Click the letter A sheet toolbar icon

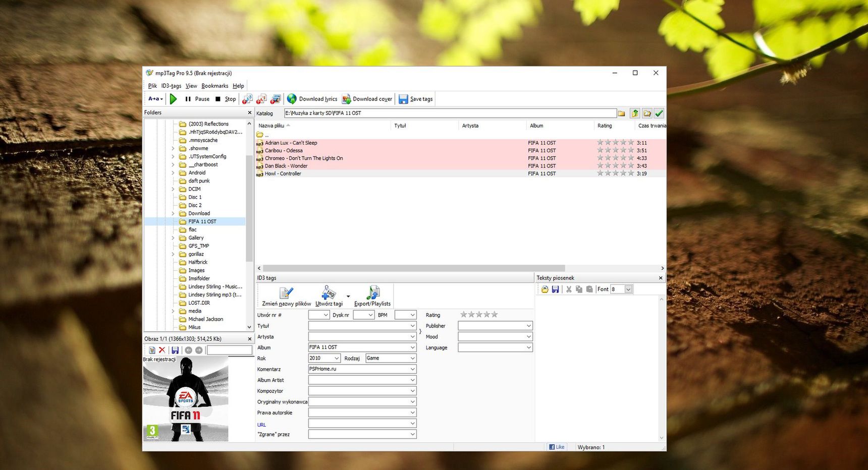tap(261, 99)
